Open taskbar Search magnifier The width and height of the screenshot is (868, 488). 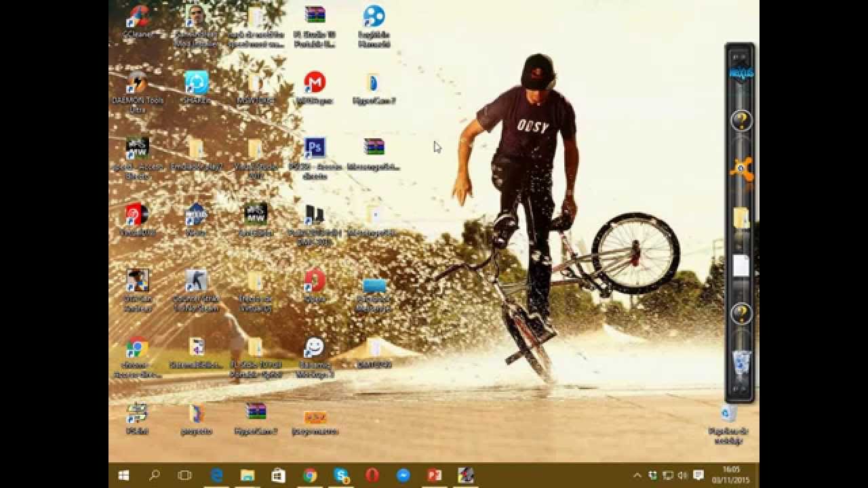pos(155,476)
